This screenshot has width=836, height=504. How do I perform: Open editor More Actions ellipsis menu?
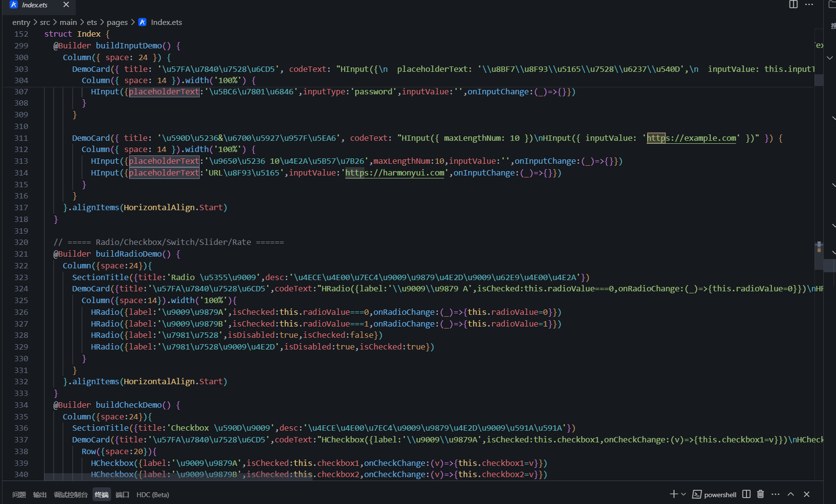(x=809, y=4)
